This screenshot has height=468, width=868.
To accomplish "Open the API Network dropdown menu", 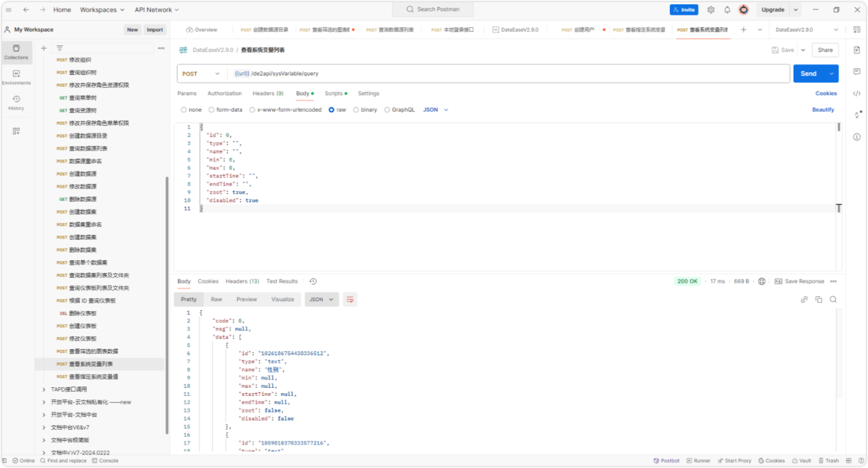I will (x=157, y=10).
